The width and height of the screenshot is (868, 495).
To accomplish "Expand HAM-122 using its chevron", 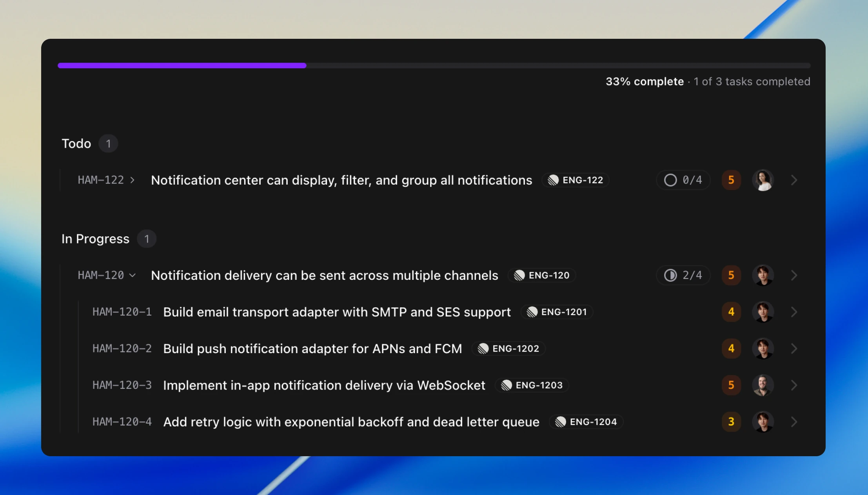I will [133, 180].
